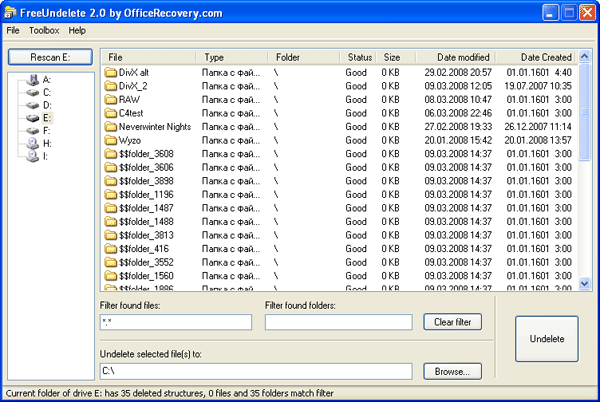
Task: Select the H: optical drive icon
Action: coord(33,143)
